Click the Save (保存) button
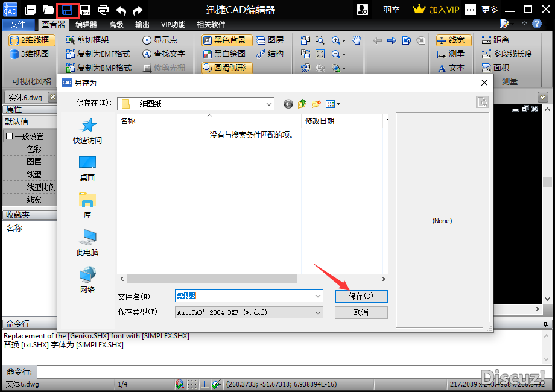The width and height of the screenshot is (555, 392). (x=361, y=296)
